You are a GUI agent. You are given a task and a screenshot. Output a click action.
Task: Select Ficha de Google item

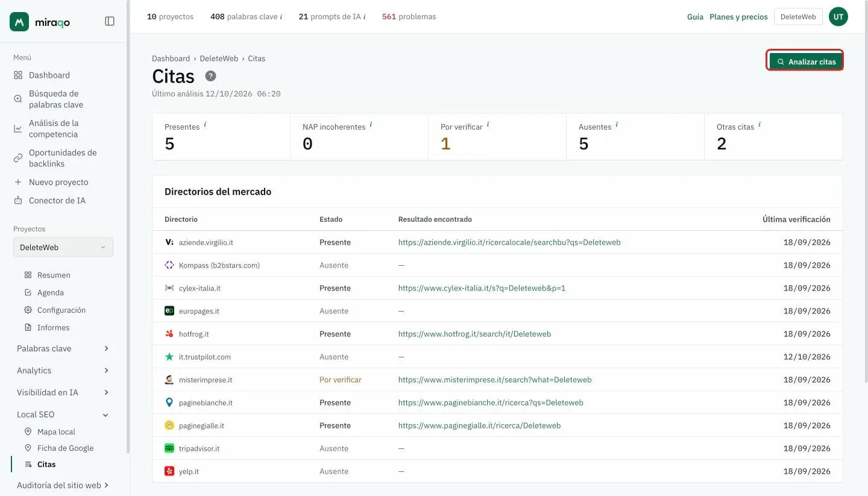coord(65,448)
